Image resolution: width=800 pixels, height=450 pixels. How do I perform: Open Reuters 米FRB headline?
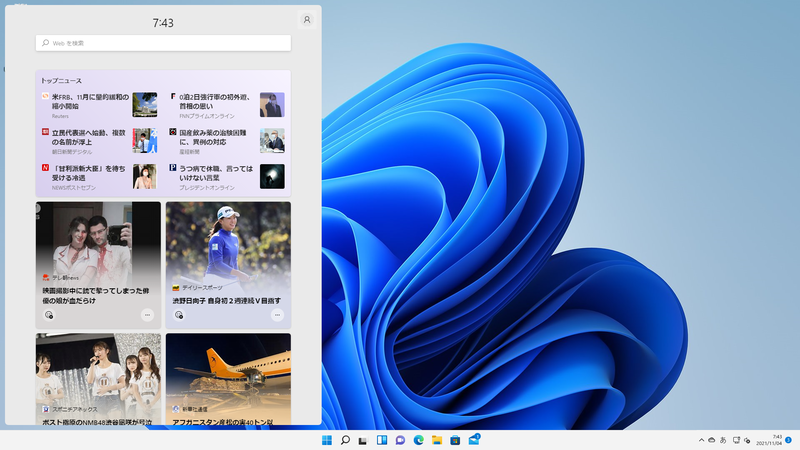click(90, 102)
